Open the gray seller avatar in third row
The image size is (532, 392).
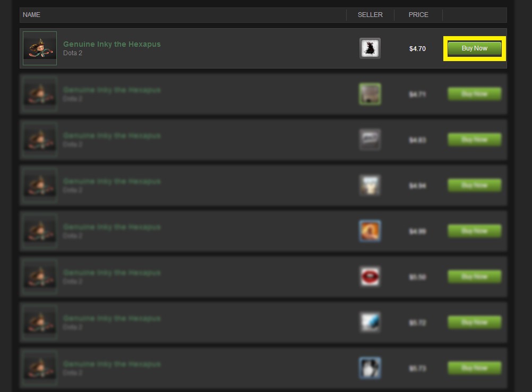pos(370,140)
